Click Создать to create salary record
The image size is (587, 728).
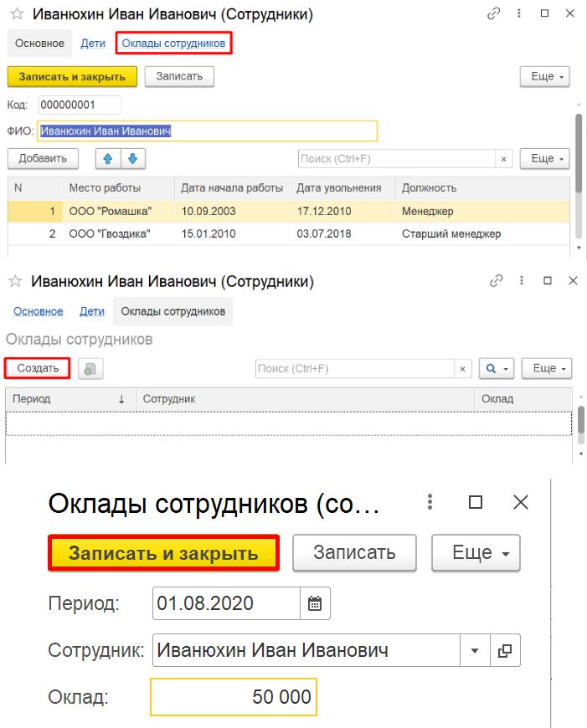pyautogui.click(x=38, y=368)
